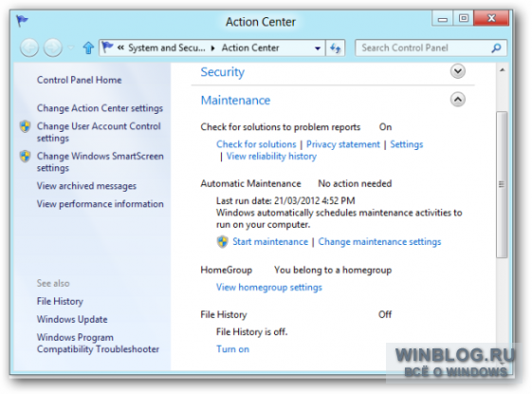Click the Security section heading

click(x=223, y=72)
